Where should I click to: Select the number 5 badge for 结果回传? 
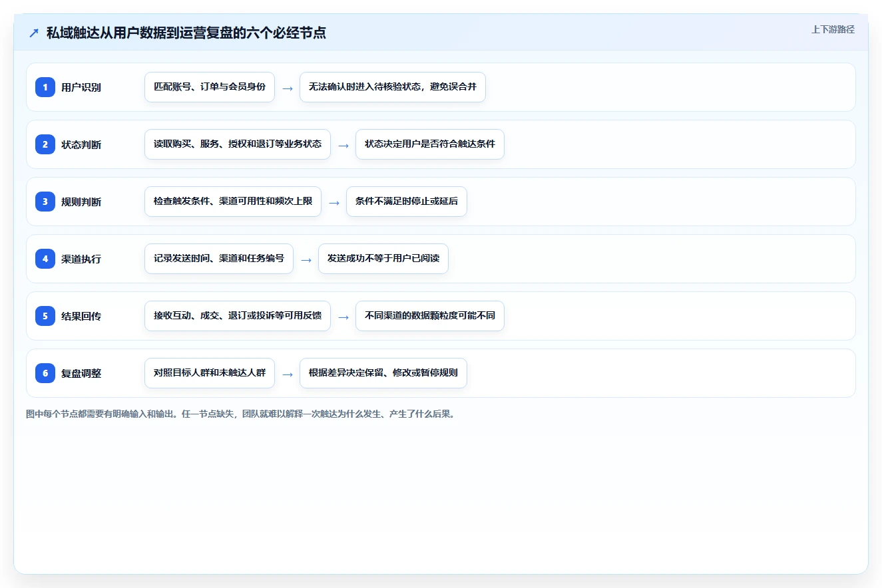[x=45, y=316]
